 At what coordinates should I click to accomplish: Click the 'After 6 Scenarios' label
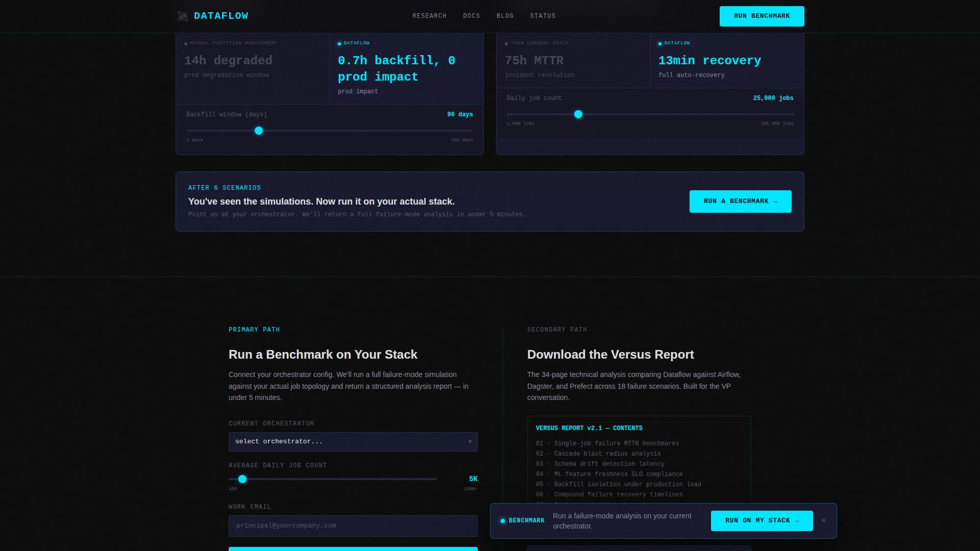[x=225, y=188]
